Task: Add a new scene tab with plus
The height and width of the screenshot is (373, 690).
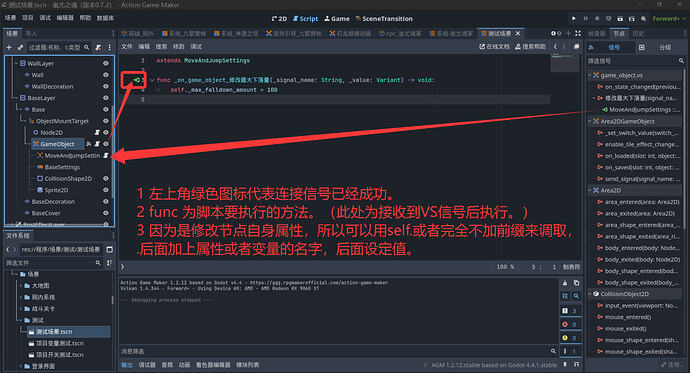Action: point(568,33)
